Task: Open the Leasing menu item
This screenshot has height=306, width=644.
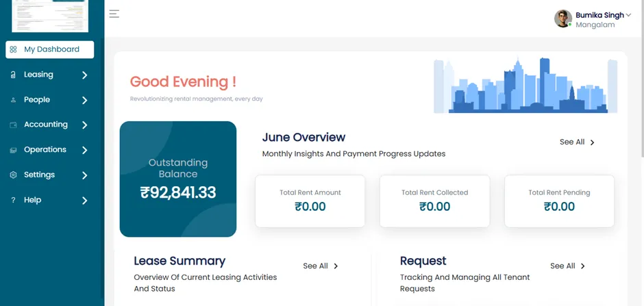Action: [x=50, y=75]
